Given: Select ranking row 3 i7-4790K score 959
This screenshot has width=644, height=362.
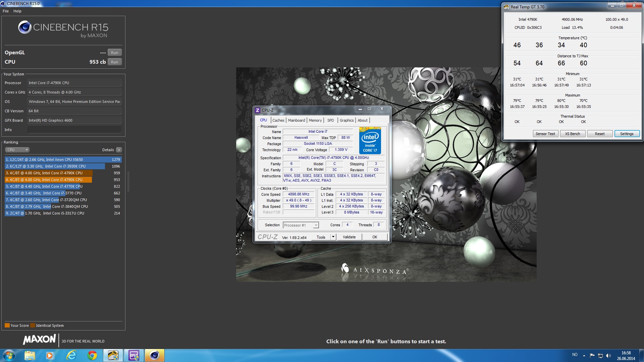Looking at the screenshot, I should (63, 173).
